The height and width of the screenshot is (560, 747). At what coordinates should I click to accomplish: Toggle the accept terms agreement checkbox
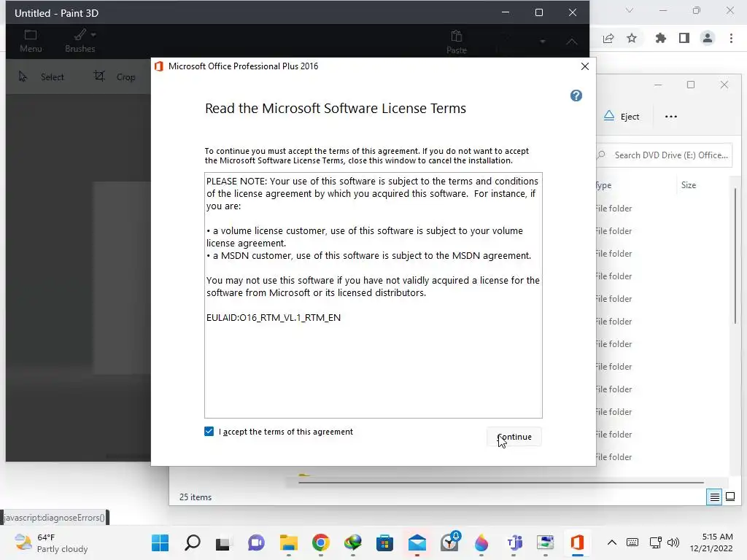coord(209,432)
